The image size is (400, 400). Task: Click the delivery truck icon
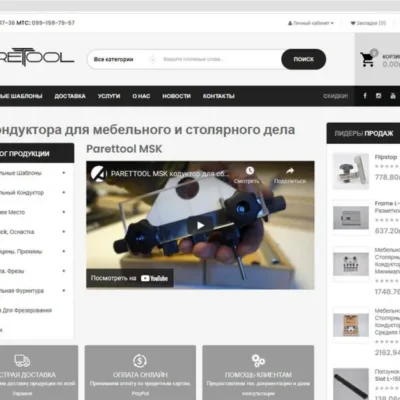tap(22, 360)
